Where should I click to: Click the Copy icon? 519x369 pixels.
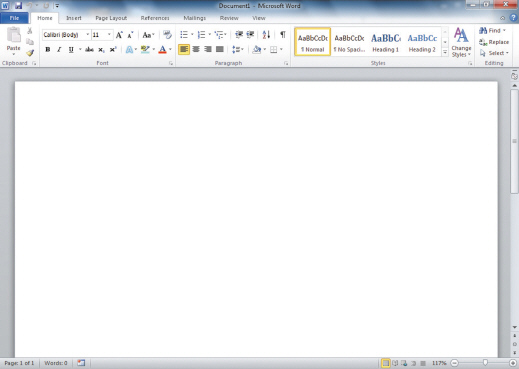(30, 42)
